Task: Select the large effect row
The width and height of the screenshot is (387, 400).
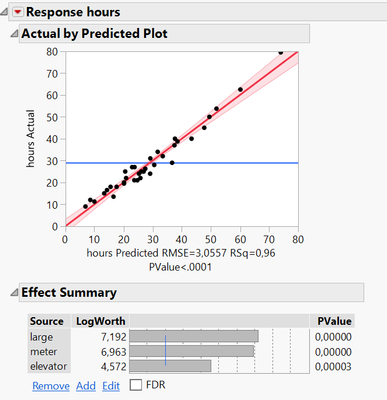Action: [x=191, y=337]
